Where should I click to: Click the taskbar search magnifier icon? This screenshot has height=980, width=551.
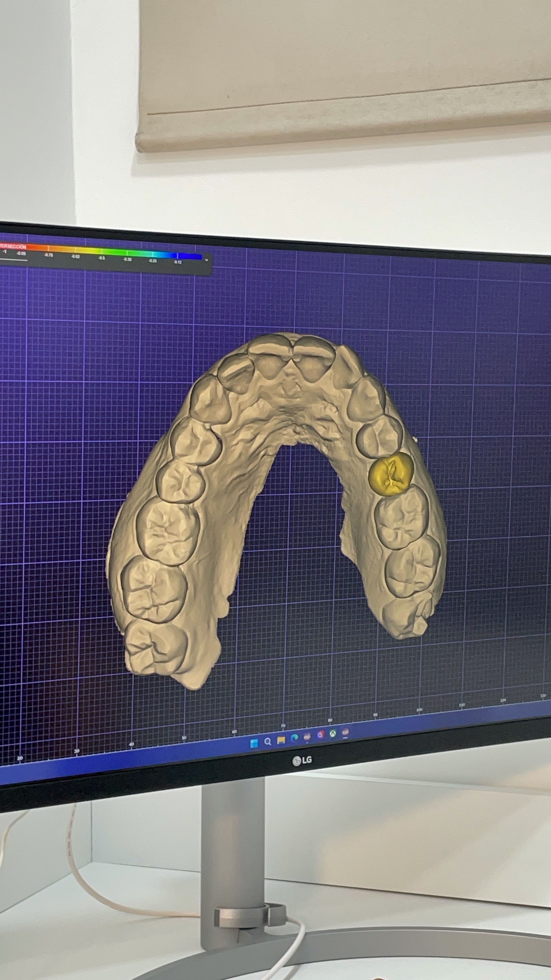tap(268, 741)
